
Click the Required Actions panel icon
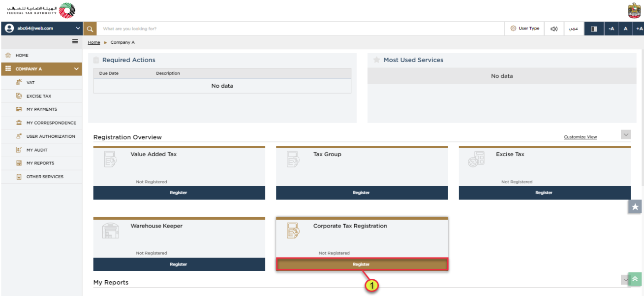(x=96, y=60)
